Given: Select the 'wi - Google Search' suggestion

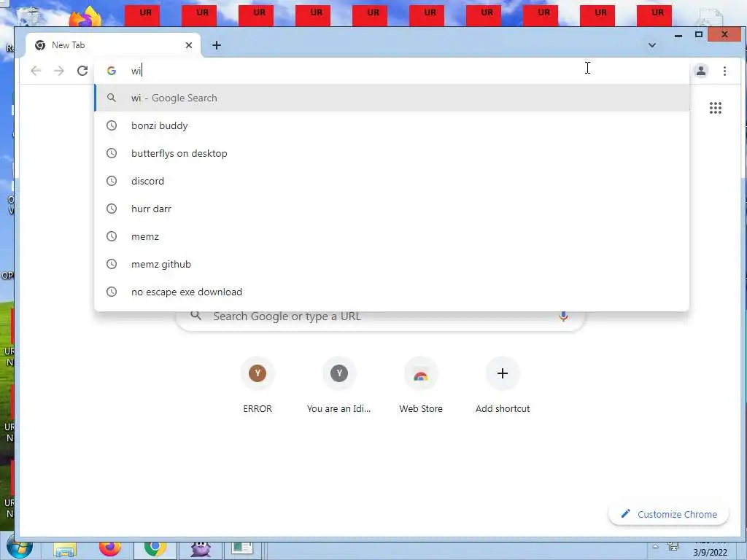Looking at the screenshot, I should 392,98.
